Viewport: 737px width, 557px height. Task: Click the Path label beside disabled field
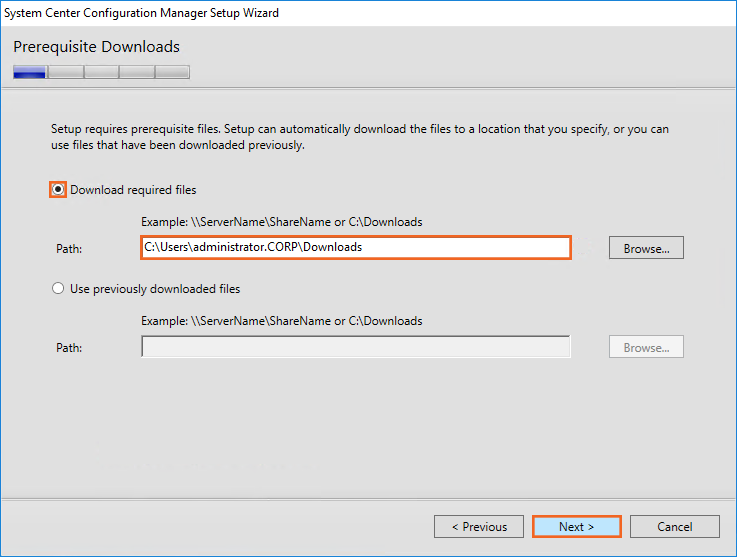pos(69,348)
